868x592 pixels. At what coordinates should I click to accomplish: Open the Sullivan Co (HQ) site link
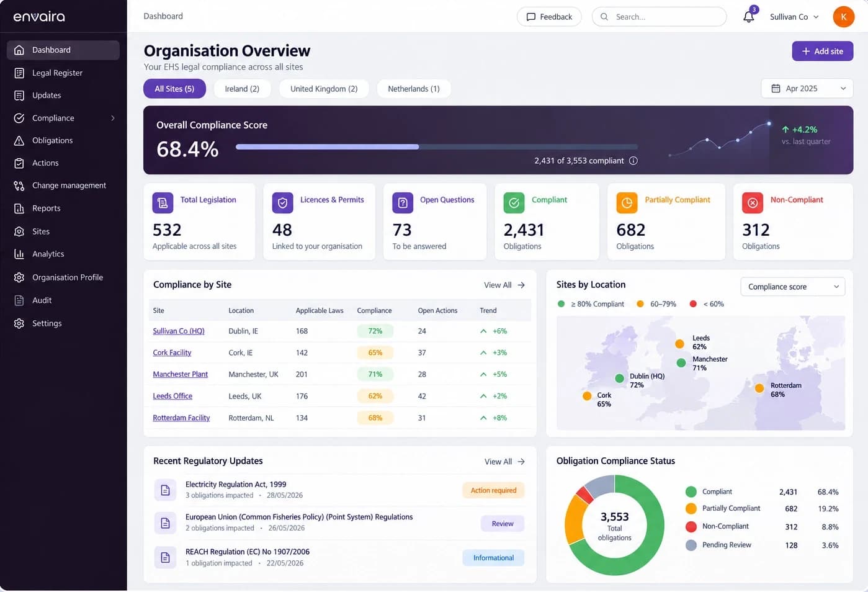click(x=179, y=331)
